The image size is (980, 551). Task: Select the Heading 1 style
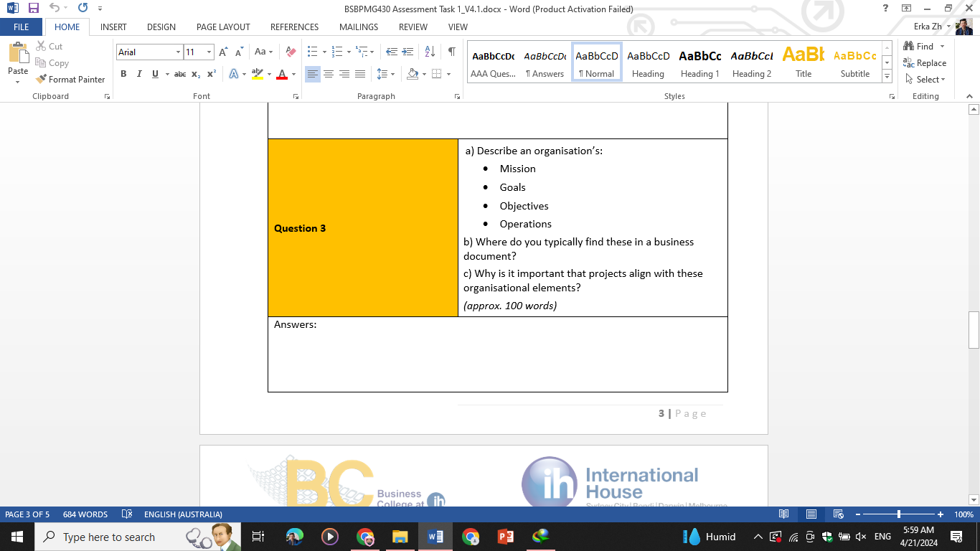pos(699,61)
